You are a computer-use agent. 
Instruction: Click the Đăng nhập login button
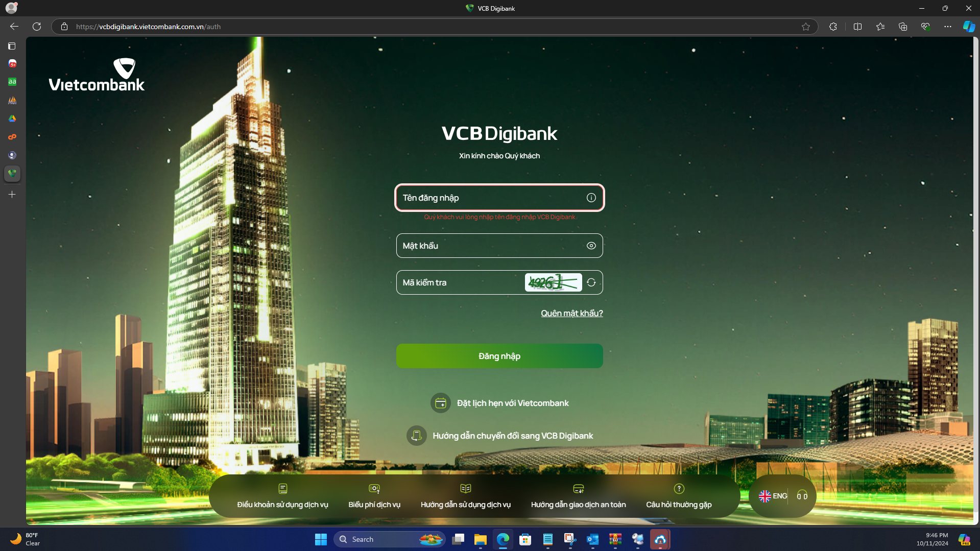(499, 356)
